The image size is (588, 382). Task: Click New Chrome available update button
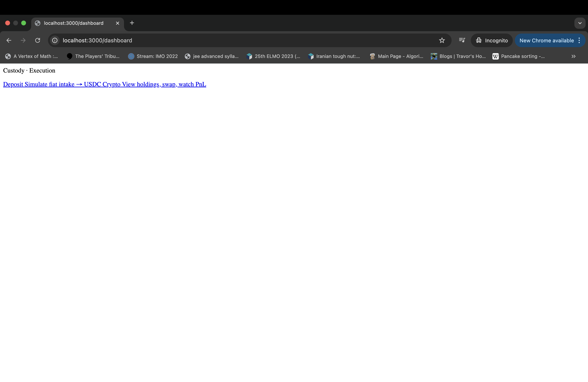[x=546, y=40]
